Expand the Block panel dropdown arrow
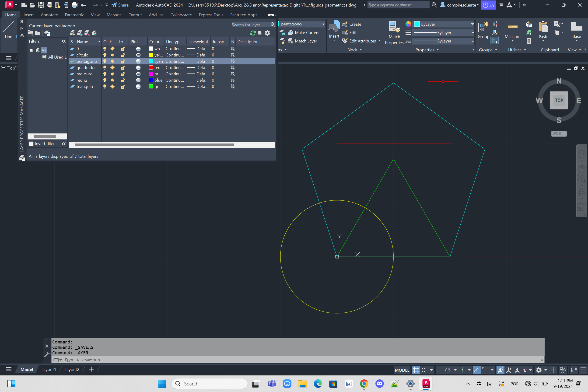The width and height of the screenshot is (588, 392). tap(360, 49)
